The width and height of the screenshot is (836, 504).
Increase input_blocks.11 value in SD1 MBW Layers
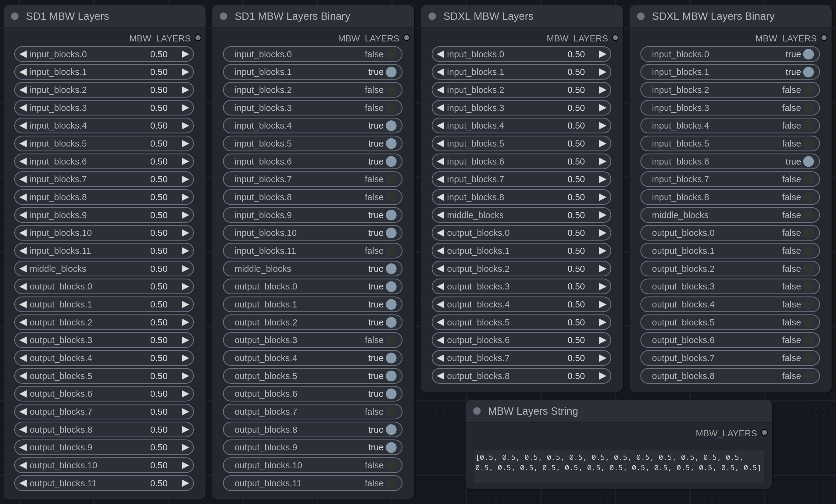click(185, 251)
